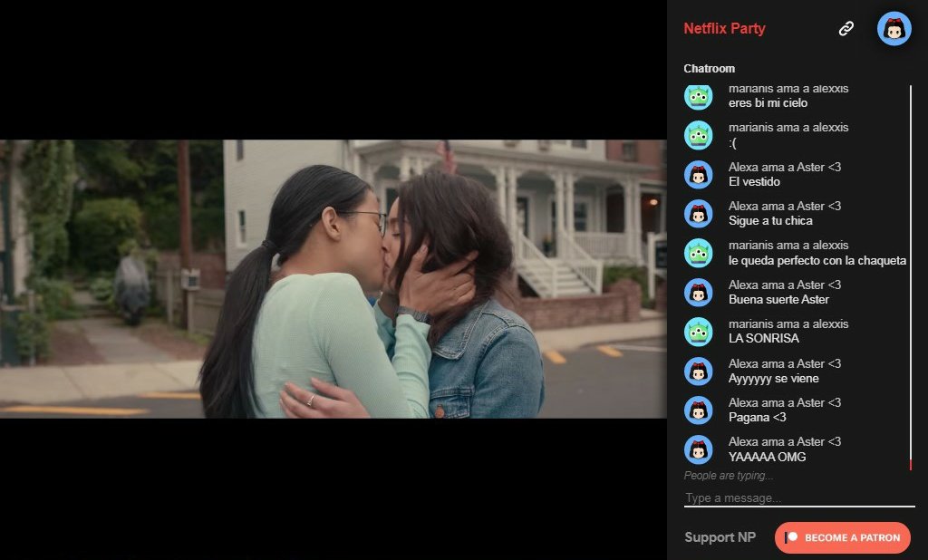
Task: Select the ':(' message text
Action: 732,143
